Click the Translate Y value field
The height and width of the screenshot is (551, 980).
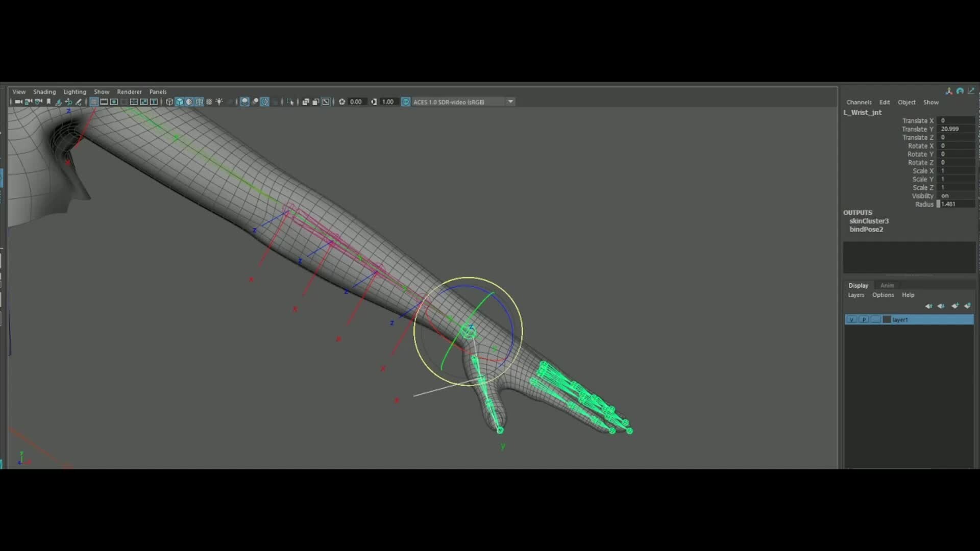point(955,129)
